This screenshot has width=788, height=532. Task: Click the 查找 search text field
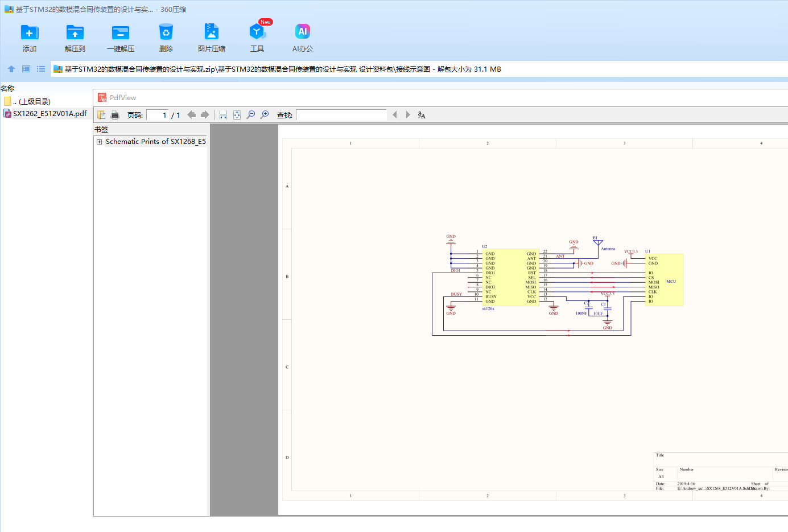point(341,115)
